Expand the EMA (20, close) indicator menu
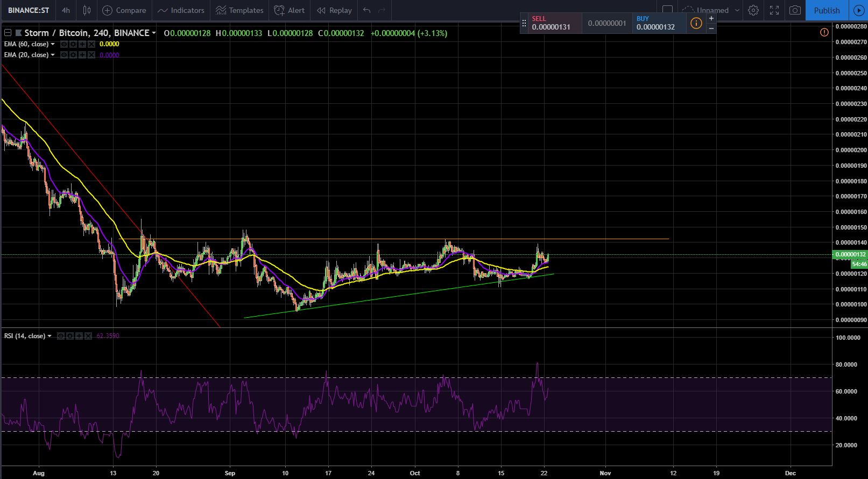This screenshot has width=868, height=479. 53,55
